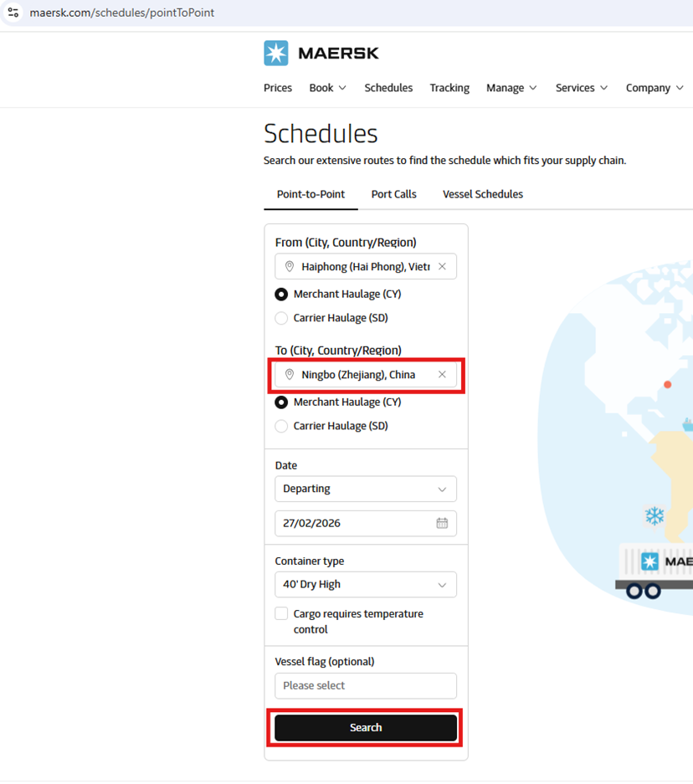
Task: Click the location pin in To field
Action: pyautogui.click(x=290, y=375)
